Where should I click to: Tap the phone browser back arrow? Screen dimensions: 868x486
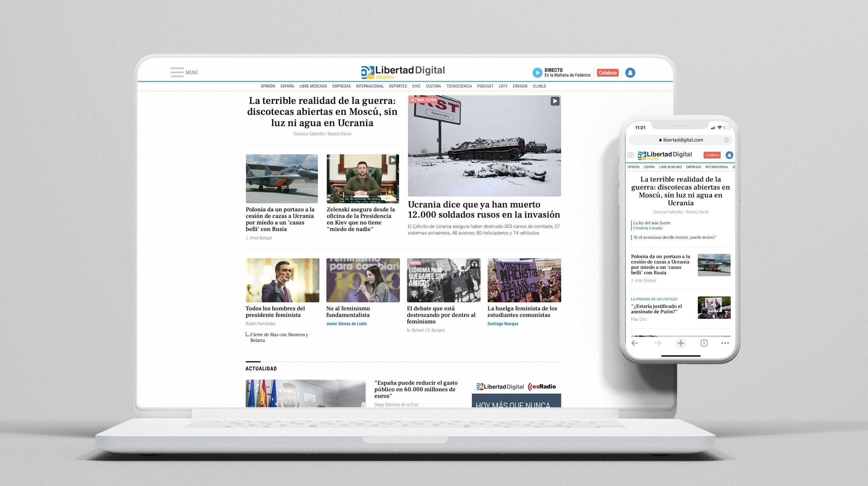[635, 343]
